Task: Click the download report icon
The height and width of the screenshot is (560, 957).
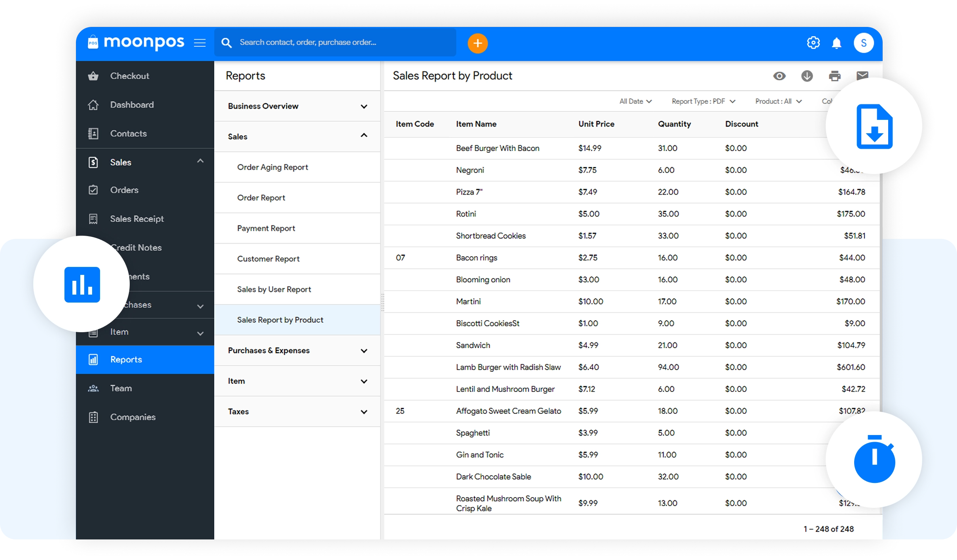Action: (x=807, y=76)
